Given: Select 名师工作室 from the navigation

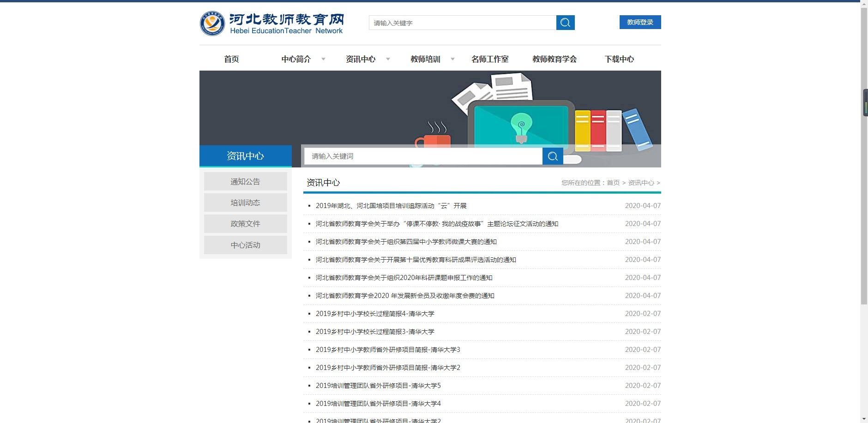Looking at the screenshot, I should click(491, 59).
